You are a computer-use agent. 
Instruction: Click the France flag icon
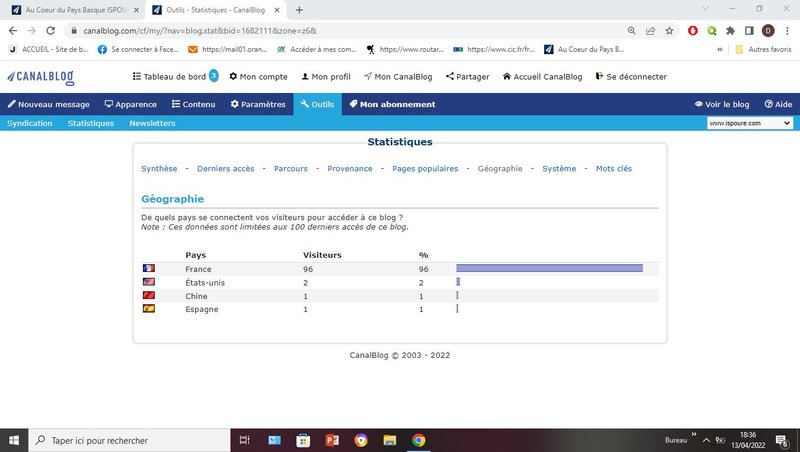pyautogui.click(x=148, y=268)
